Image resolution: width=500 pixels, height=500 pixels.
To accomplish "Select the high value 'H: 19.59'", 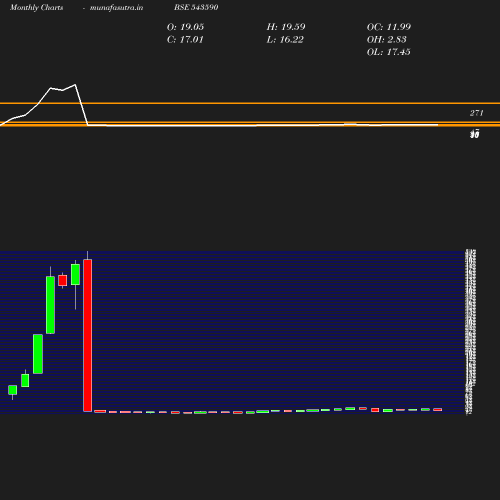I will [286, 27].
